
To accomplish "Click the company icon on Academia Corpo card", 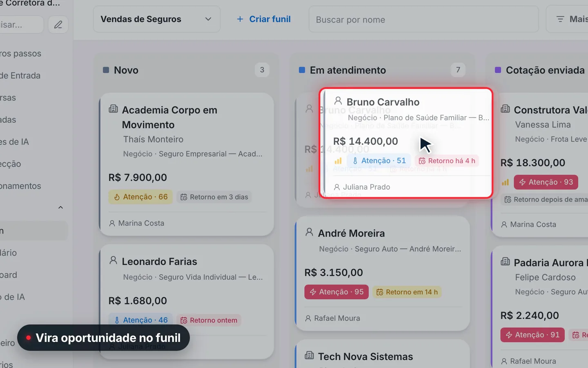I will pyautogui.click(x=113, y=109).
